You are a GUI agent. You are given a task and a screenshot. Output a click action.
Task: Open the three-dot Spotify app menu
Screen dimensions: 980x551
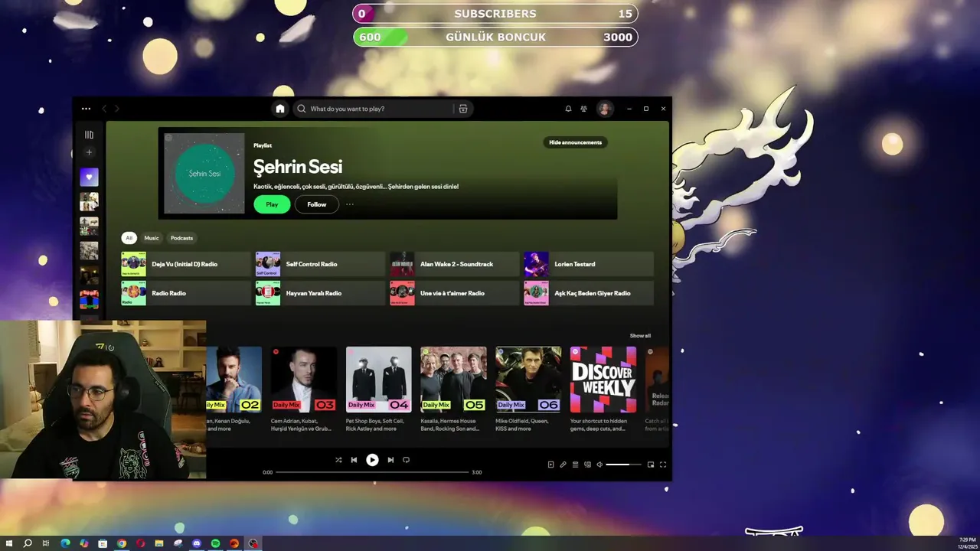click(x=86, y=109)
